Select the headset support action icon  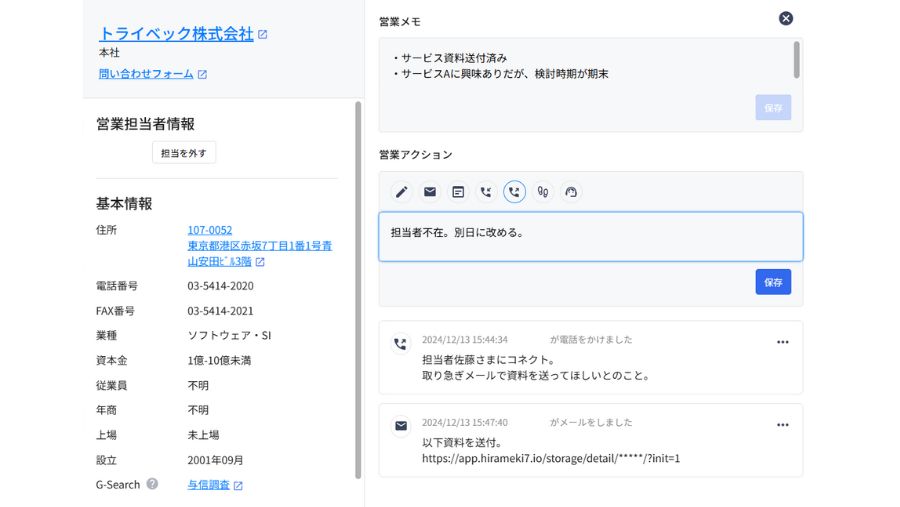(x=571, y=192)
